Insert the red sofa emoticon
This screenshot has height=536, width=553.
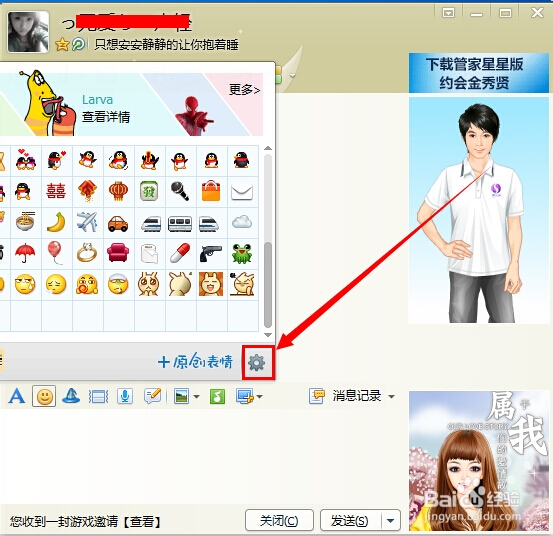pos(118,253)
